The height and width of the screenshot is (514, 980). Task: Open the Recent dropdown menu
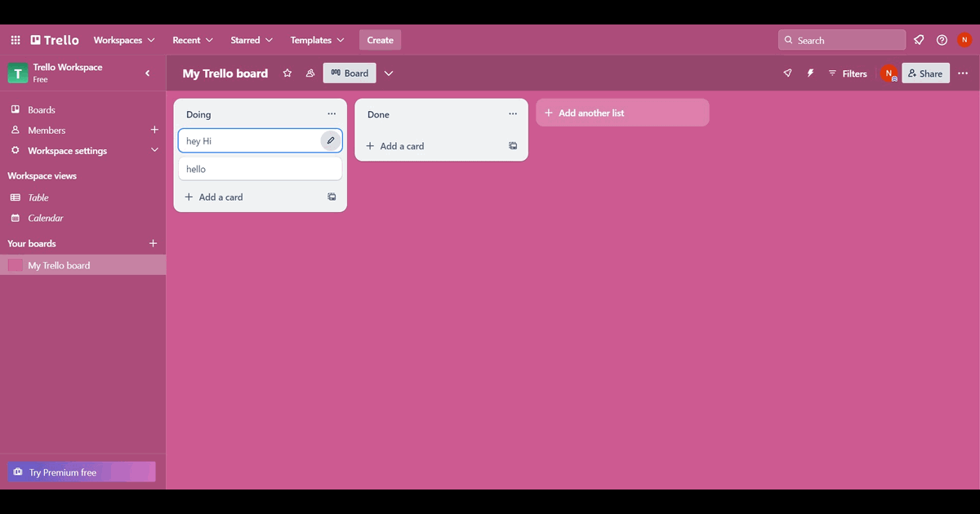coord(193,40)
